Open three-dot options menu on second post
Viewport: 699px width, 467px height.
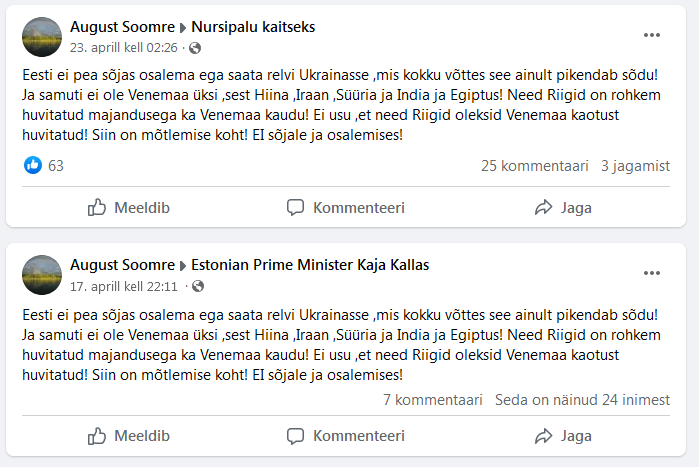tap(652, 273)
